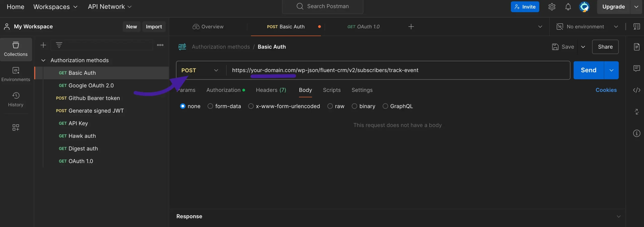This screenshot has width=644, height=227.
Task: Switch to the GET OAuth 1.0 tab
Action: tap(363, 27)
